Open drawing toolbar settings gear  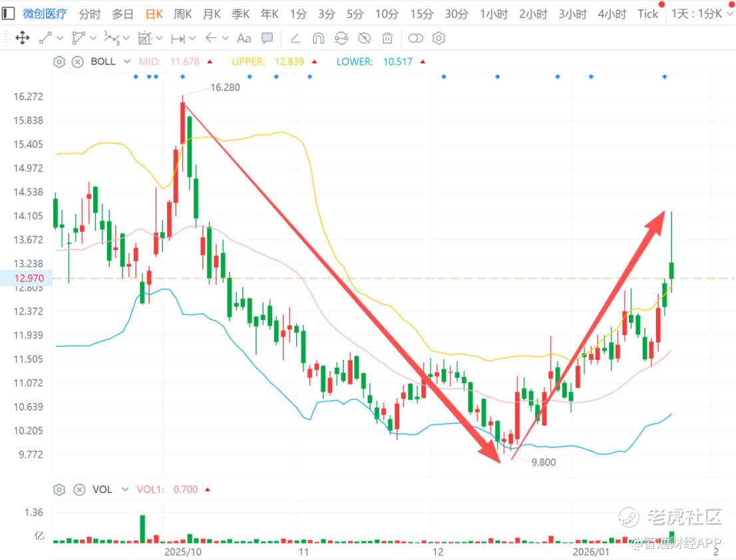click(x=439, y=38)
